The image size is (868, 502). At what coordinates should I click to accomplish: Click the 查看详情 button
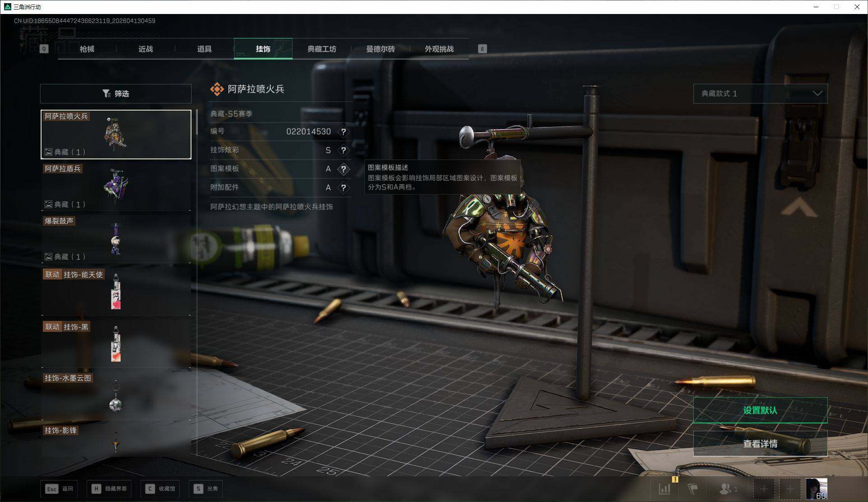coord(760,443)
